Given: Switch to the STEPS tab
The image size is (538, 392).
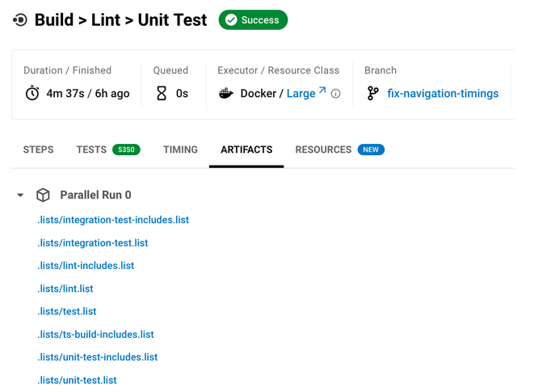Looking at the screenshot, I should 38,150.
